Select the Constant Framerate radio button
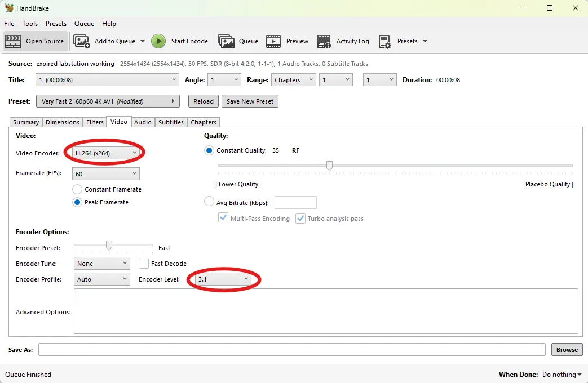The image size is (588, 383). 77,189
